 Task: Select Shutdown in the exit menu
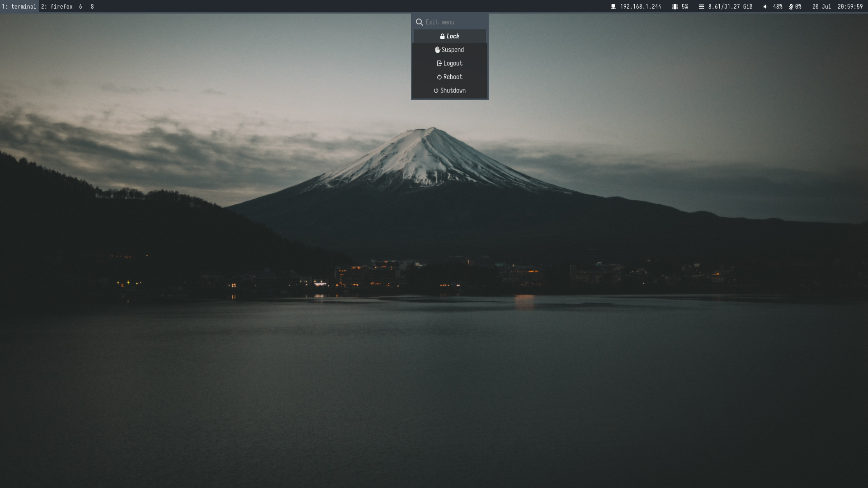(x=453, y=90)
